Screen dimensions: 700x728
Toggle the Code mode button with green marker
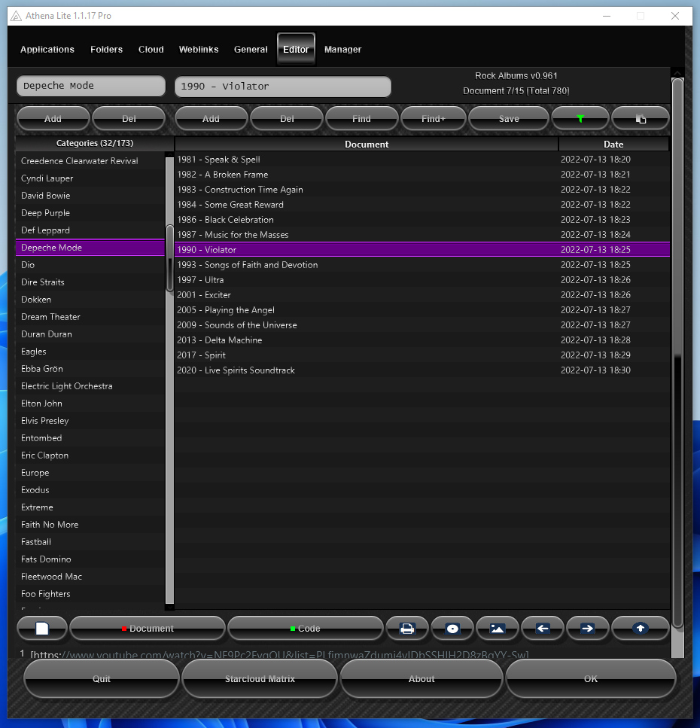point(305,628)
